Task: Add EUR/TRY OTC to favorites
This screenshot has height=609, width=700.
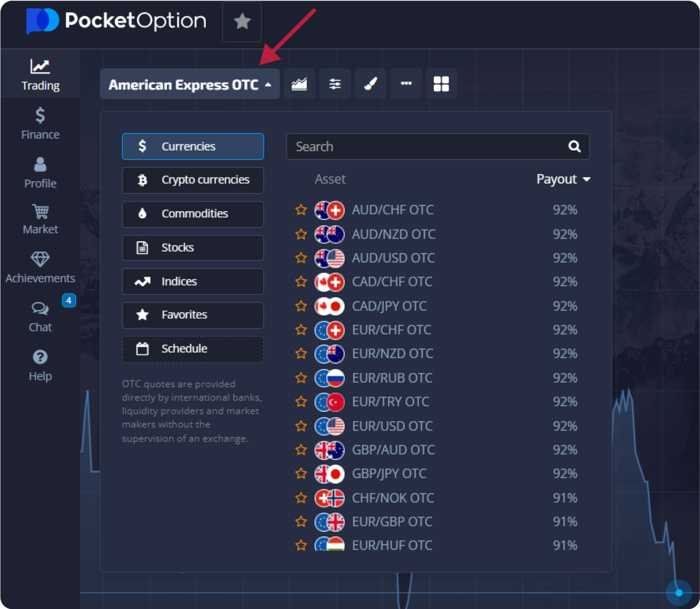Action: pyautogui.click(x=301, y=402)
